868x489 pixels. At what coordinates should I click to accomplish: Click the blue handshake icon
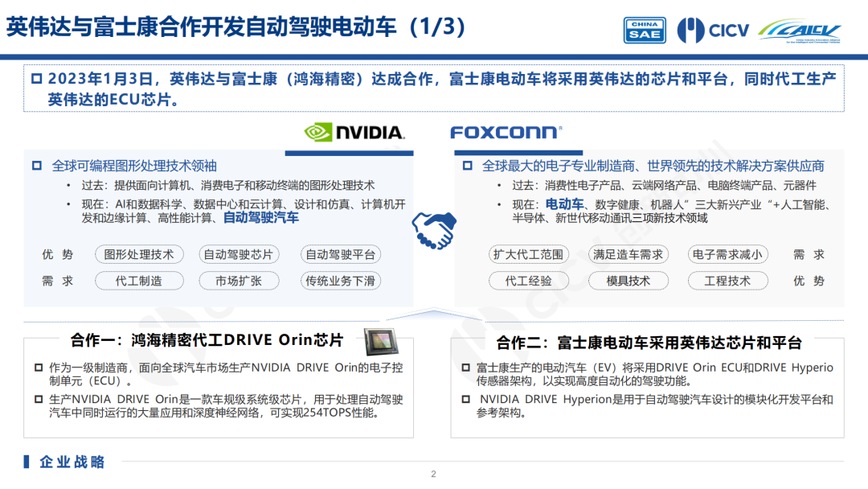point(434,231)
